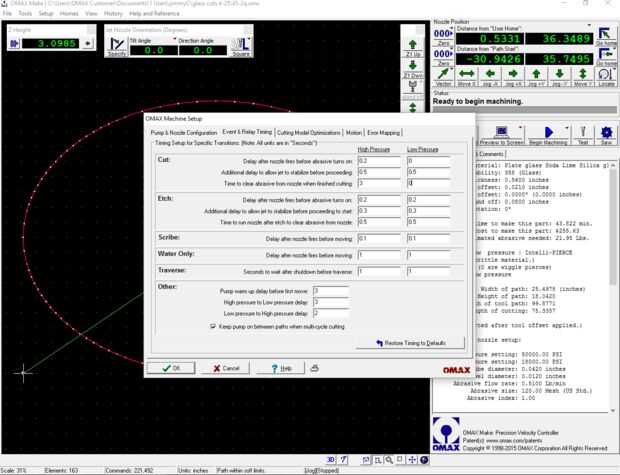Open the Help and Reference menu
Image resolution: width=620 pixels, height=475 pixels.
pyautogui.click(x=154, y=13)
